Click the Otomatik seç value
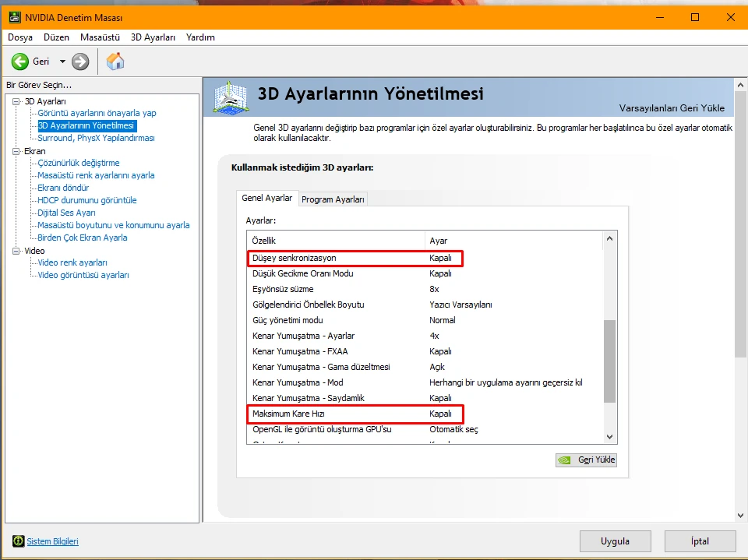The image size is (748, 560). click(453, 429)
